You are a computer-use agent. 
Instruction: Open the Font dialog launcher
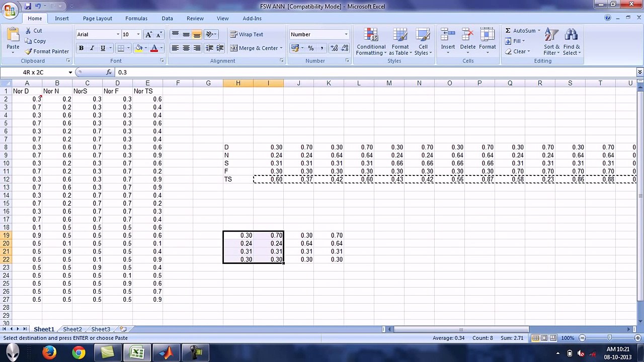pos(162,61)
